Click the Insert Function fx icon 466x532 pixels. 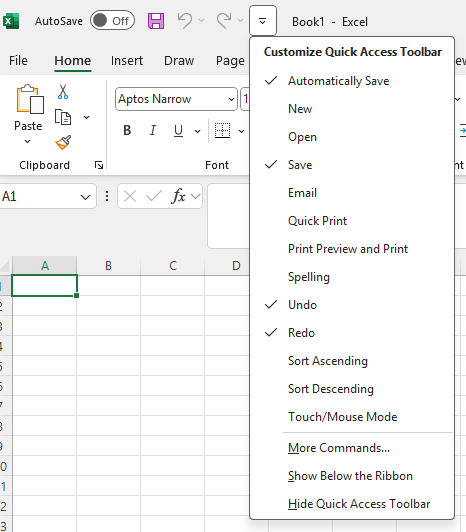click(179, 196)
